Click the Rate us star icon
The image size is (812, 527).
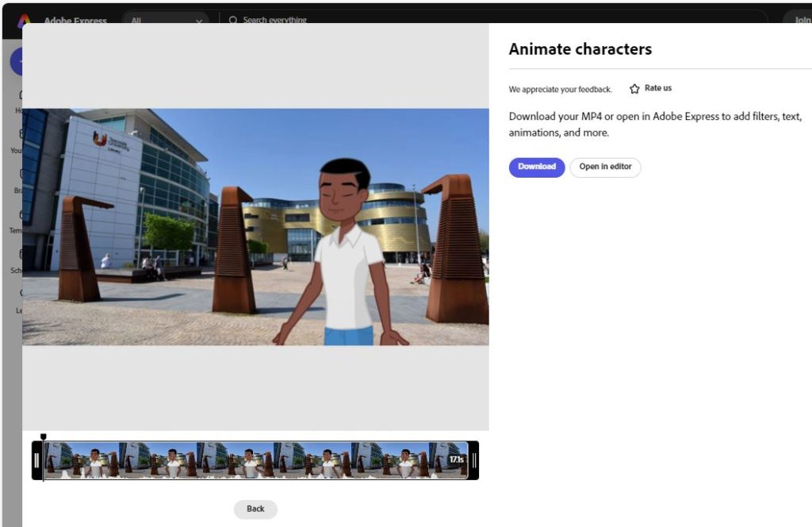(x=634, y=88)
